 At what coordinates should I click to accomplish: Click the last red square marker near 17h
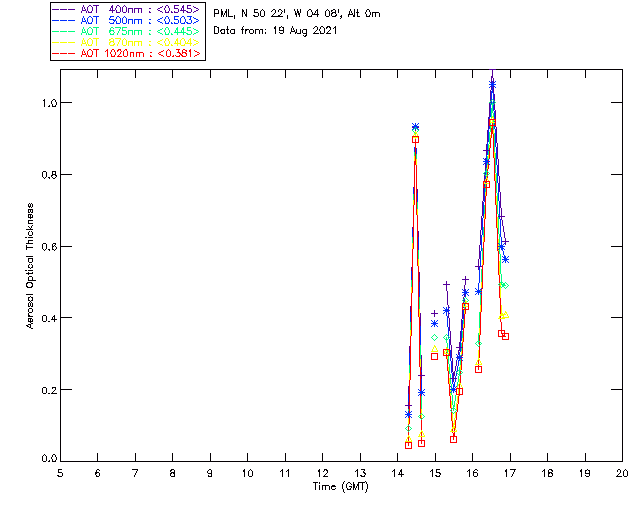[506, 337]
